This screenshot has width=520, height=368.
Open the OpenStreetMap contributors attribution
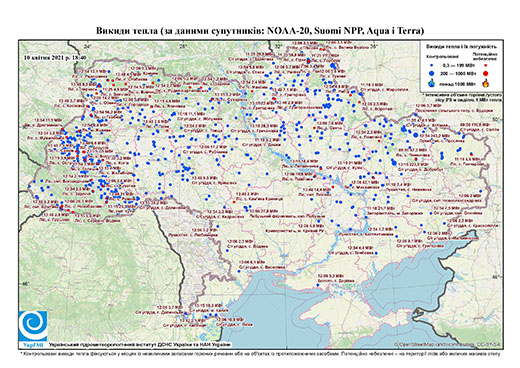tap(448, 344)
